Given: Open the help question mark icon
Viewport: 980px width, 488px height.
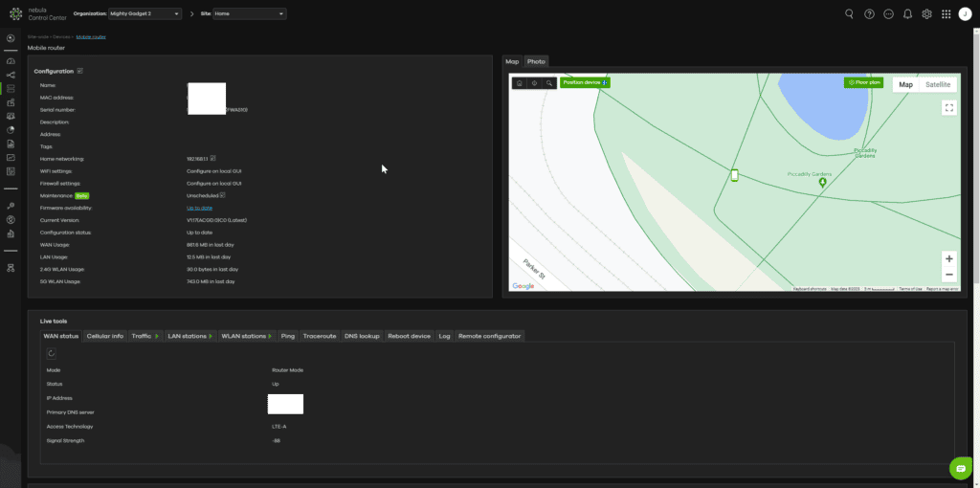Looking at the screenshot, I should coord(869,14).
